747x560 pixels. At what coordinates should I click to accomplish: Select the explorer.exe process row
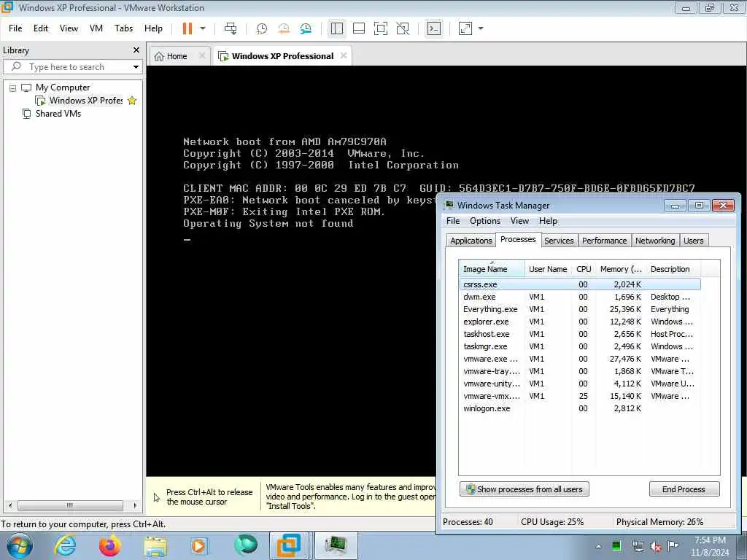(x=580, y=322)
